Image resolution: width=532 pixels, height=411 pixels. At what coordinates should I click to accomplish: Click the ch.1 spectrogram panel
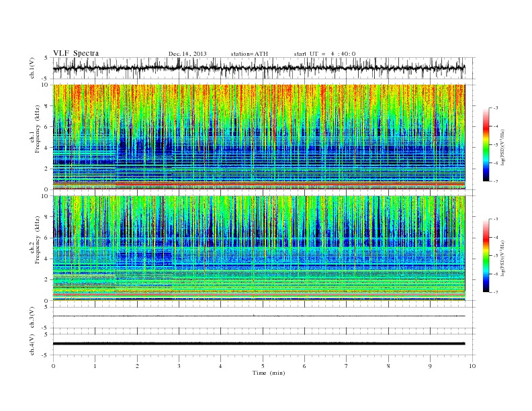click(x=259, y=137)
